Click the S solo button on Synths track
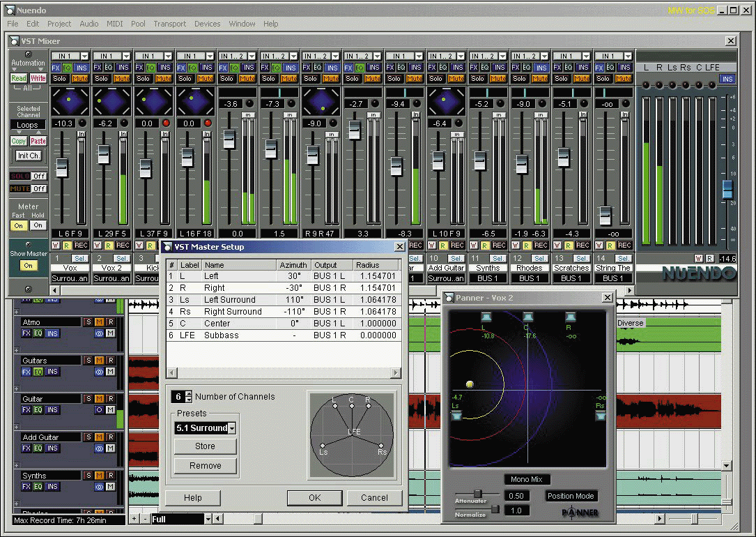756x537 pixels. click(88, 475)
